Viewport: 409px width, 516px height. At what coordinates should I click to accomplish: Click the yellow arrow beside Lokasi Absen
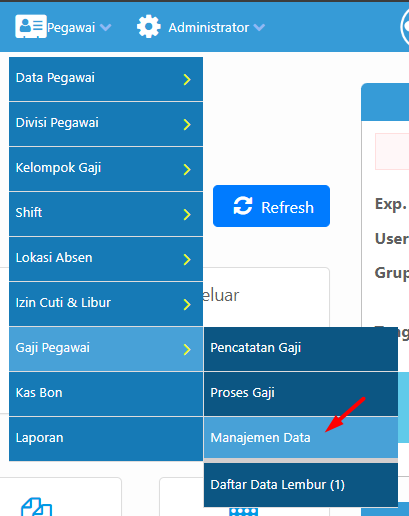(187, 259)
